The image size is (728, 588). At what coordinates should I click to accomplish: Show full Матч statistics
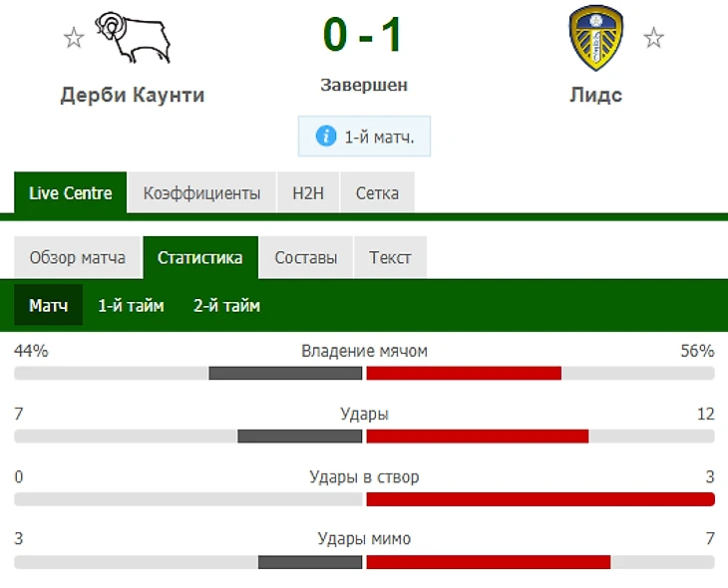48,306
